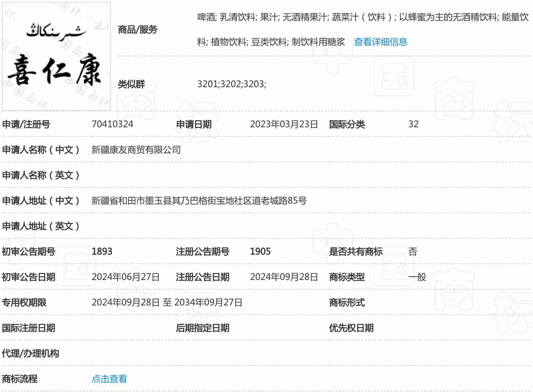
Task: Click the 代理/办理机构 label
Action: 30,353
